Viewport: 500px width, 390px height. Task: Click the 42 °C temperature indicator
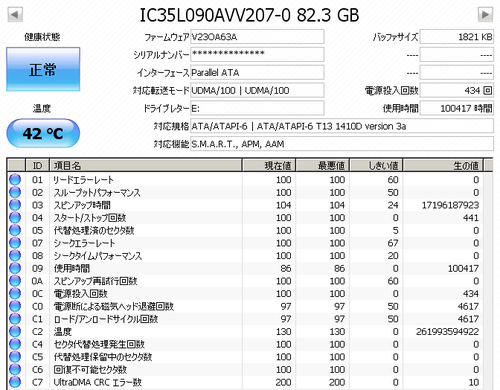tap(43, 133)
